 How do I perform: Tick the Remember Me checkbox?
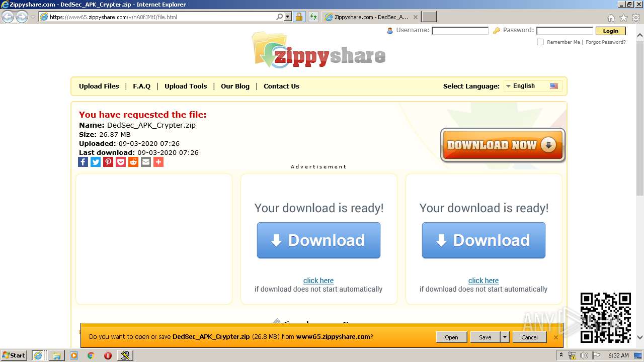(540, 42)
